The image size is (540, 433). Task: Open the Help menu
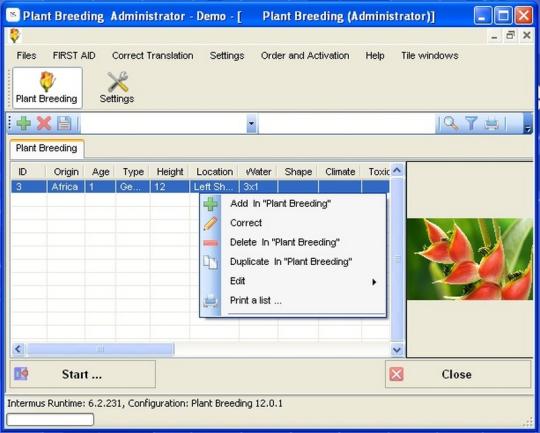[375, 55]
